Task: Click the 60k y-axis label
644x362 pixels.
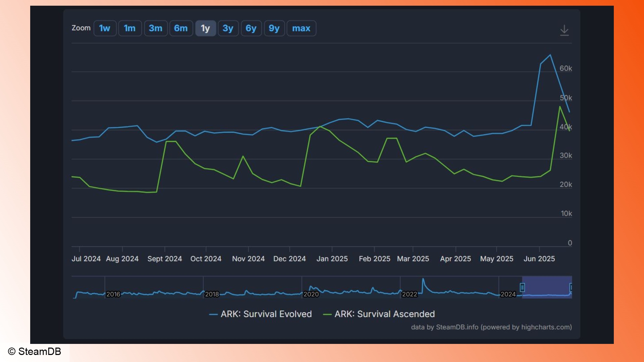Action: coord(566,68)
